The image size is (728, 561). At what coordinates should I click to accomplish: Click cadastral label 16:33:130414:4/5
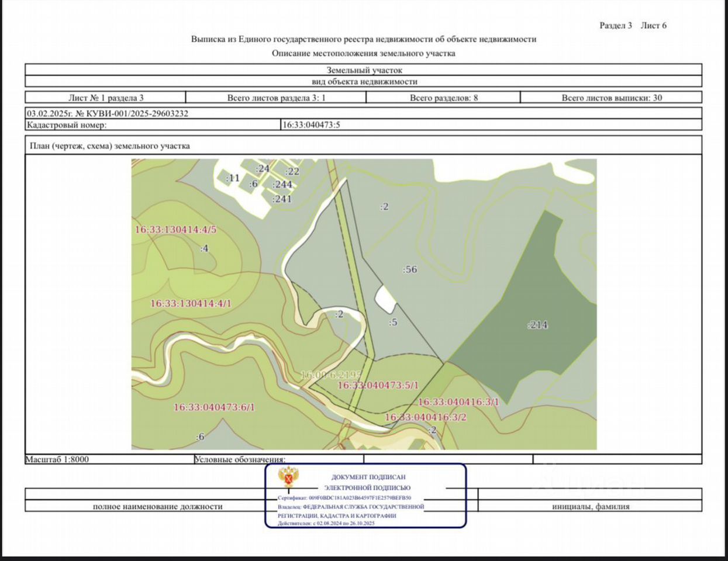(x=175, y=230)
